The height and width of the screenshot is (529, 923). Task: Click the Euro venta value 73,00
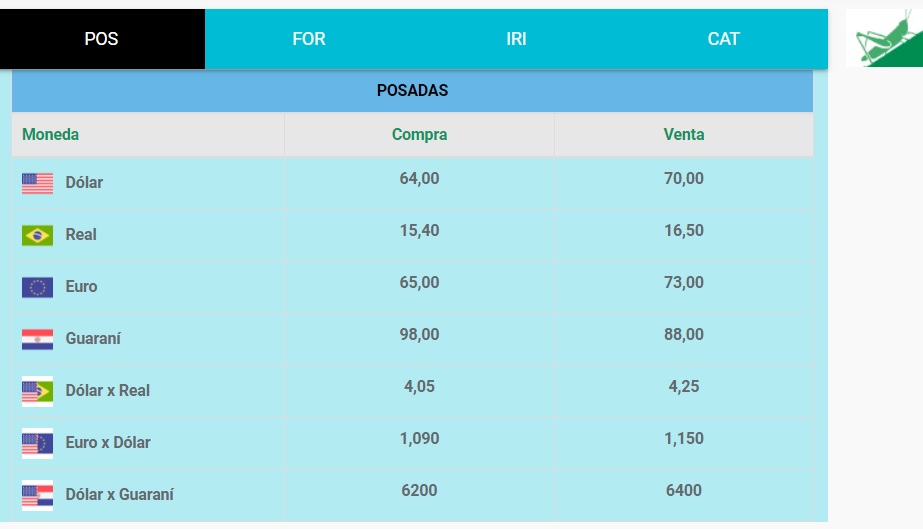684,283
